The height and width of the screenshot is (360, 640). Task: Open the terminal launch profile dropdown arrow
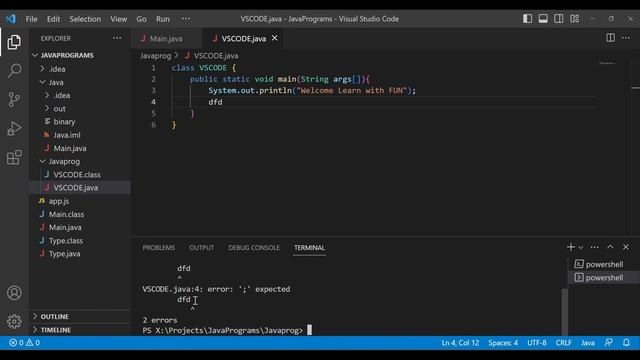click(x=581, y=247)
